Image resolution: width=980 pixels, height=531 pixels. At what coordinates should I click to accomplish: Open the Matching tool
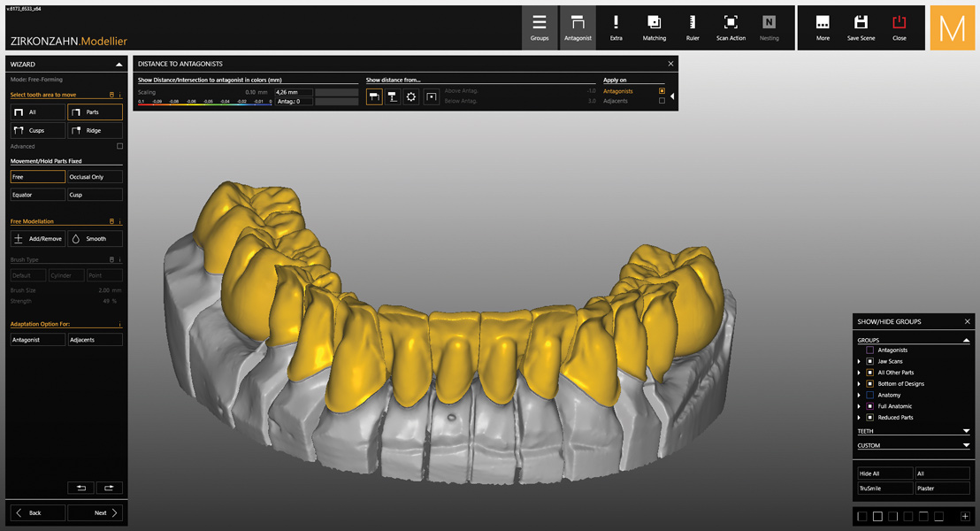[654, 27]
